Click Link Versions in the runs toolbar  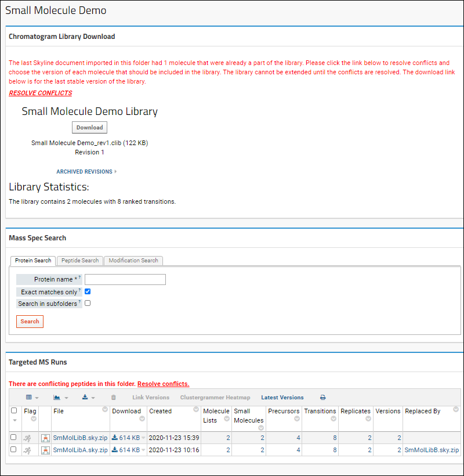(151, 398)
